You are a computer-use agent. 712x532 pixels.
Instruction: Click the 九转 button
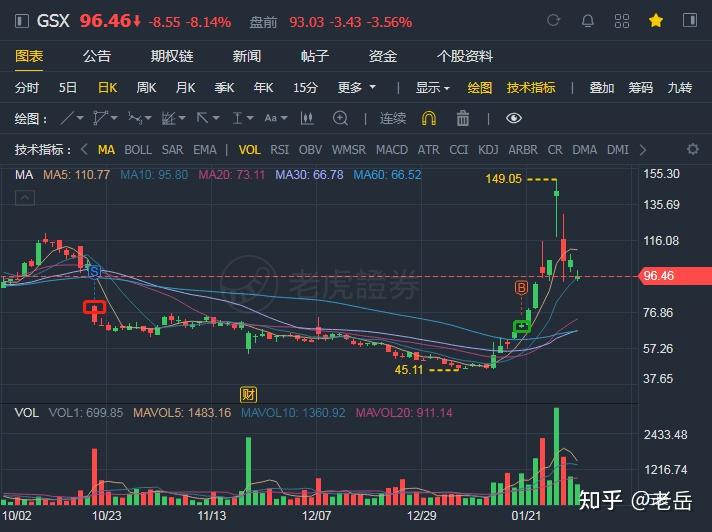(680, 88)
